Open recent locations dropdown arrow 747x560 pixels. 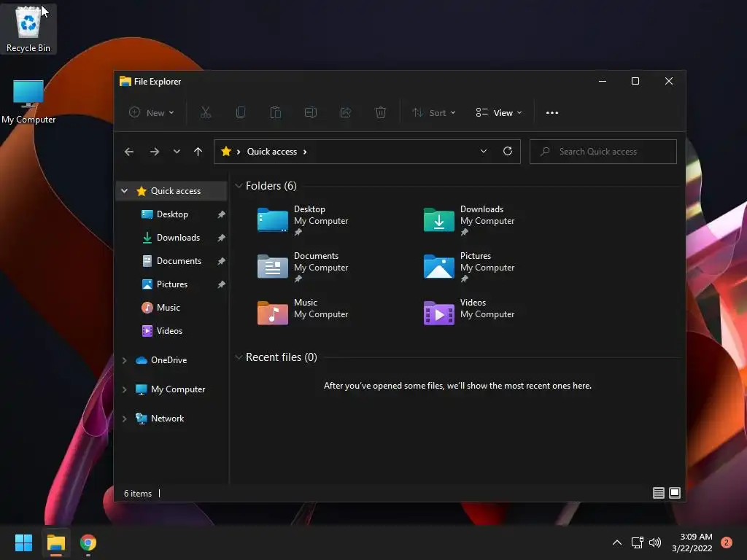(177, 152)
